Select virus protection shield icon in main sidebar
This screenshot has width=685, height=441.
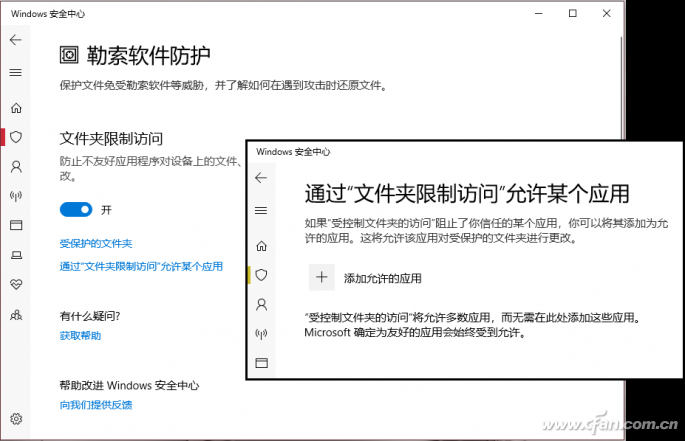click(16, 137)
